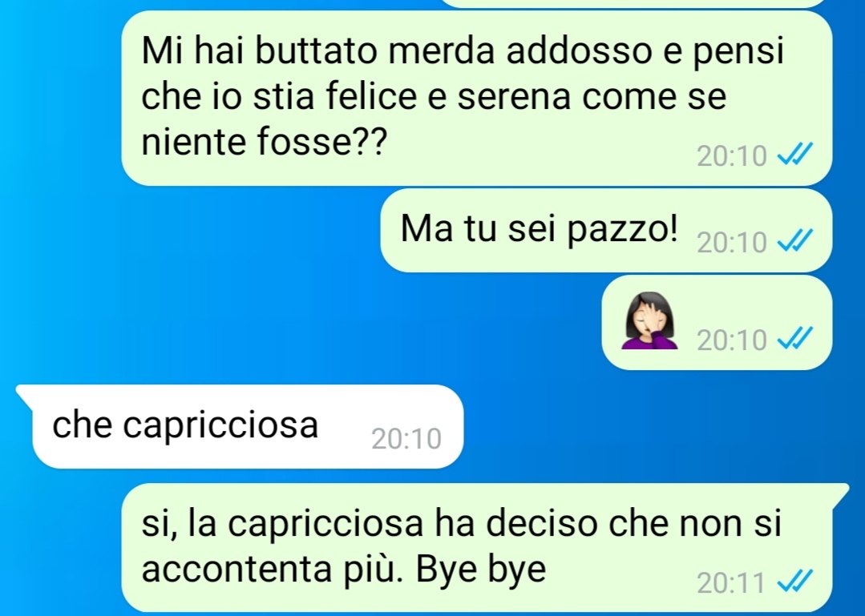Tap the 20:10 time next to facepalm emoji
The width and height of the screenshot is (865, 616).
pos(731,340)
